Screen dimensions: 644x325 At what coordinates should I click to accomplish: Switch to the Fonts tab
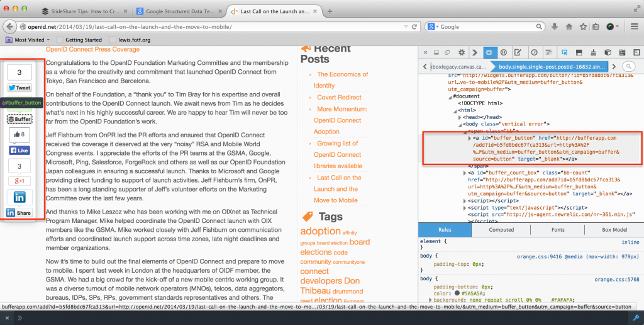tap(558, 230)
